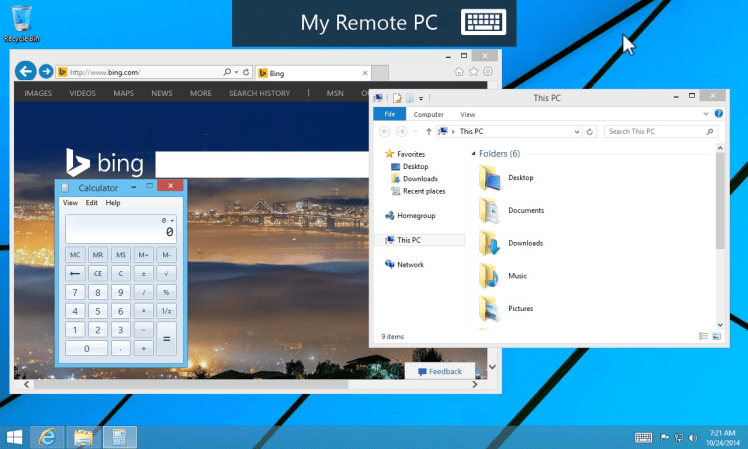Image resolution: width=748 pixels, height=449 pixels.
Task: Open the Computer ribbon tab in This PC
Action: (x=428, y=115)
